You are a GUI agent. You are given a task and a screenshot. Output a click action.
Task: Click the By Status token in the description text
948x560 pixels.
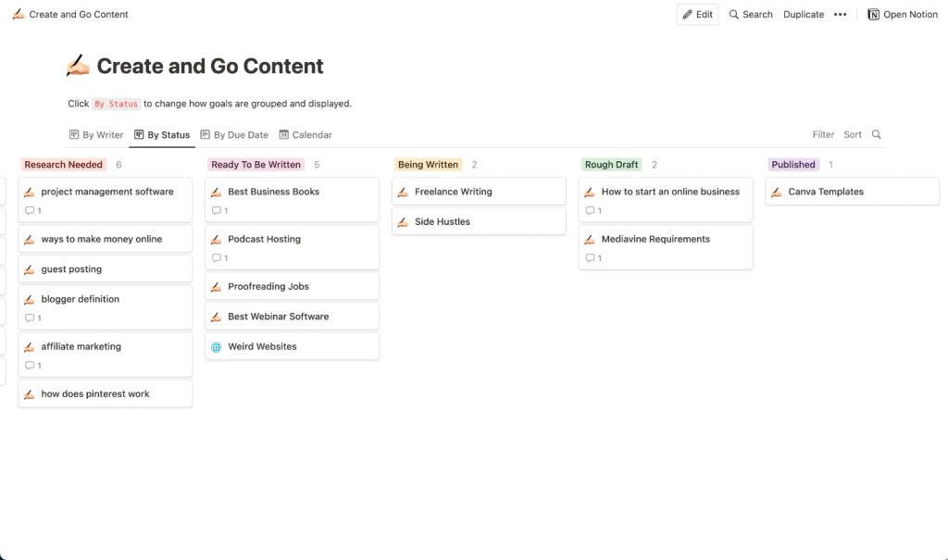coord(116,104)
